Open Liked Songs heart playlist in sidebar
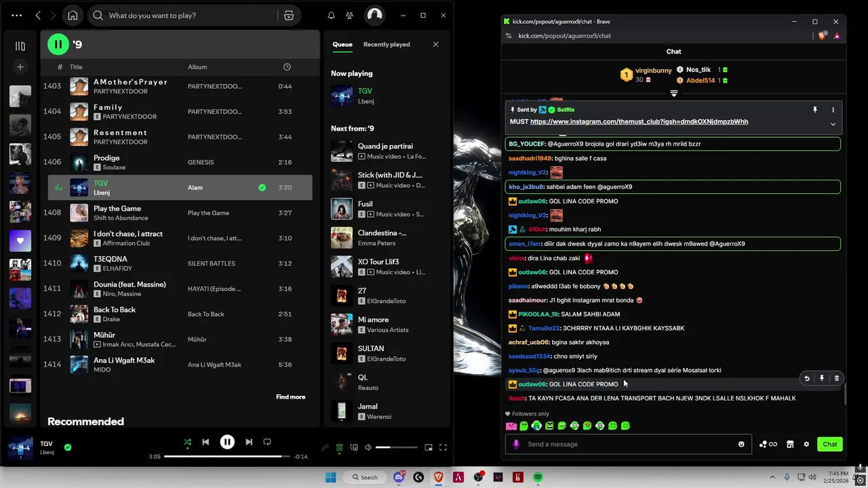Viewport: 868px width, 488px height. click(20, 241)
